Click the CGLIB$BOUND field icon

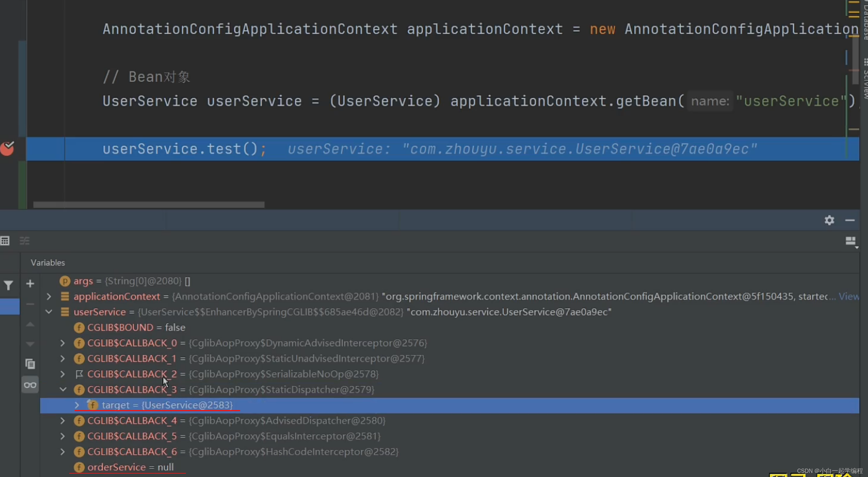point(79,327)
